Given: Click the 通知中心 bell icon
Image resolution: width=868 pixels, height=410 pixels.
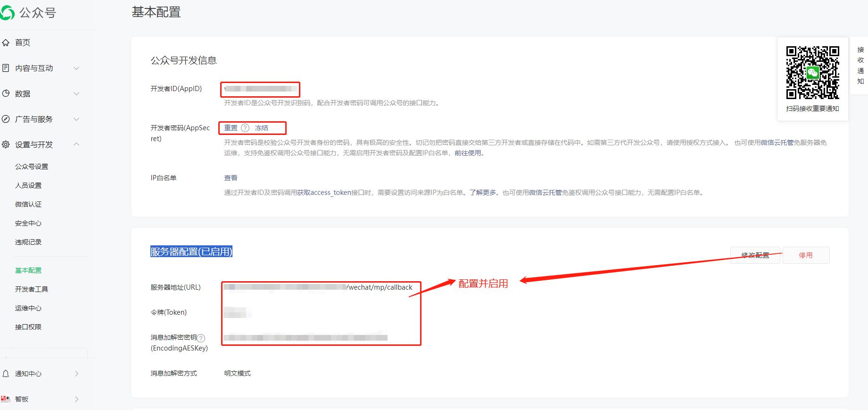Looking at the screenshot, I should (x=6, y=374).
